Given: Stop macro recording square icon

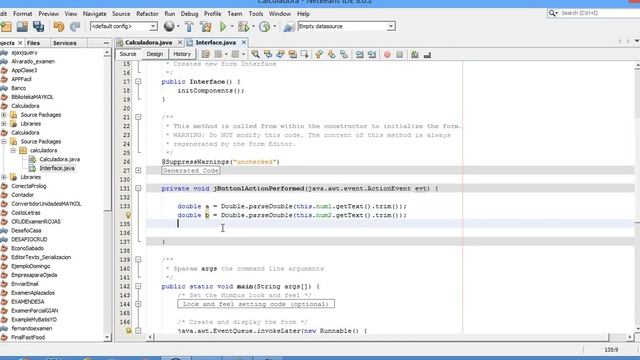Looking at the screenshot, I should click(x=400, y=54).
